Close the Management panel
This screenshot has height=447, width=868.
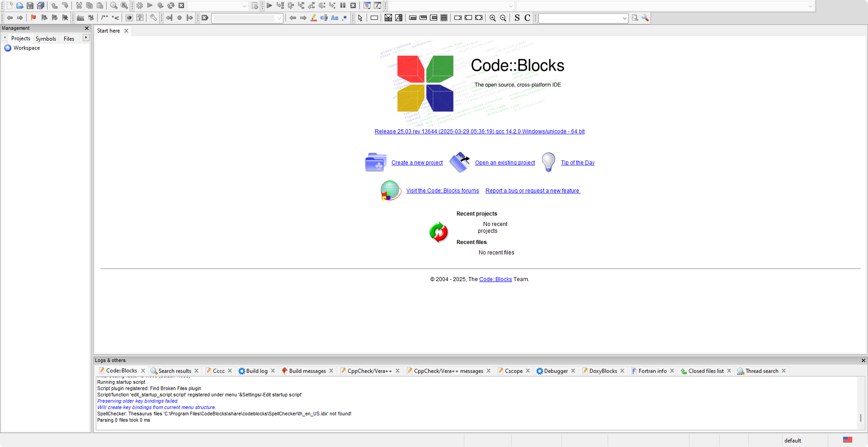click(x=87, y=28)
